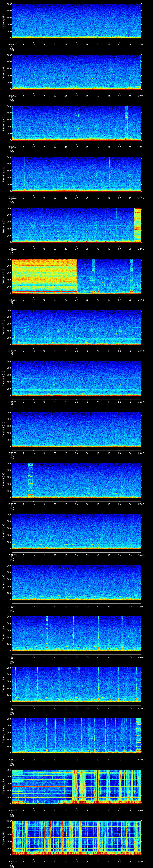Click the 30:00 end time label
The image size is (153, 868).
(x=141, y=147)
